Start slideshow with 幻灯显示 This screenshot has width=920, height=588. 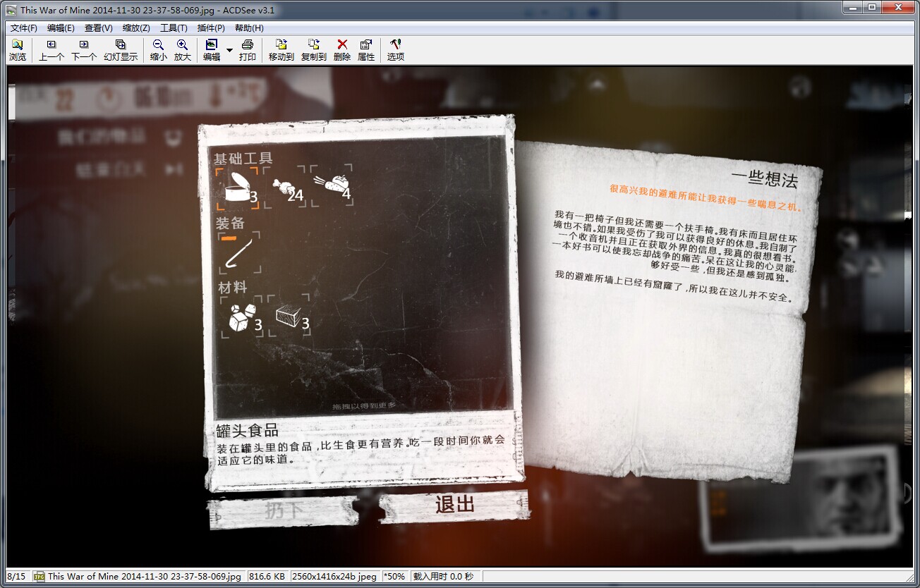coord(121,50)
